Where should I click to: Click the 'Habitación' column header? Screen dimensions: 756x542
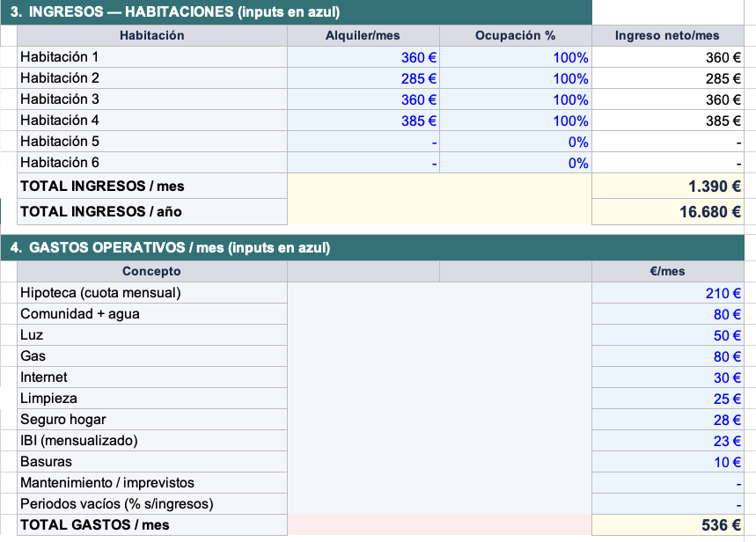(x=152, y=36)
